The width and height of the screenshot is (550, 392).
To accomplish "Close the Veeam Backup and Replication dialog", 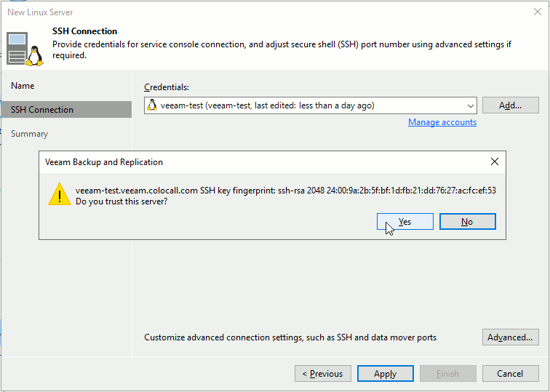I will click(x=494, y=161).
